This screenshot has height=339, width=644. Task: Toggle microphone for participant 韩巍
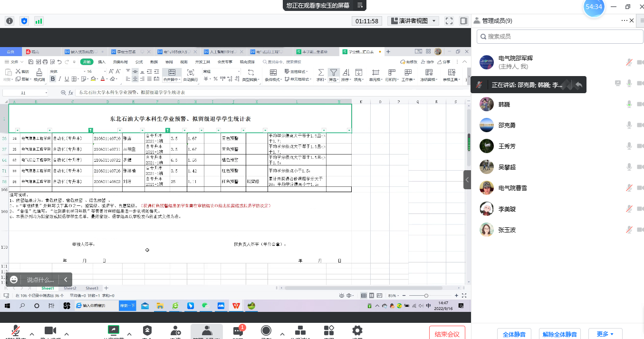(x=629, y=104)
